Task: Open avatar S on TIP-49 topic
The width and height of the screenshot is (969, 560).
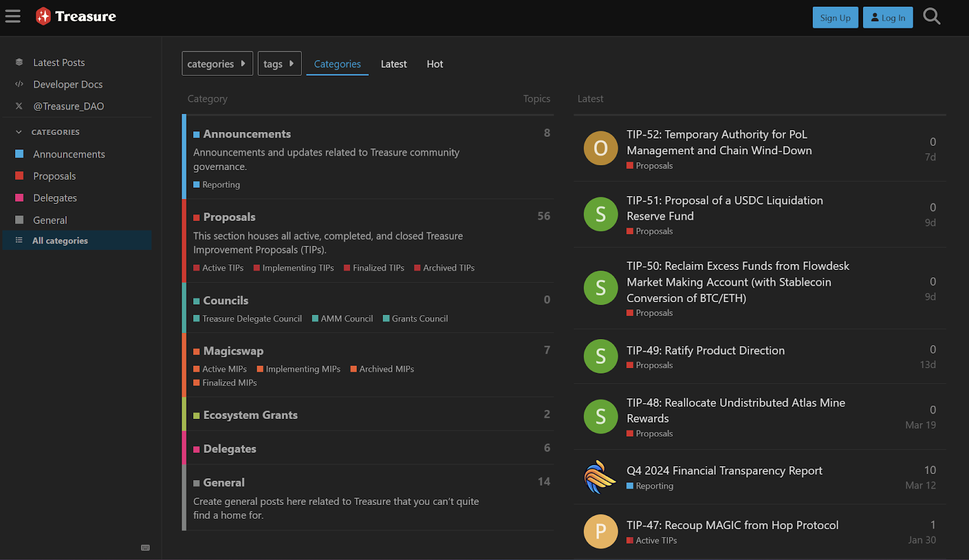Action: (x=601, y=356)
